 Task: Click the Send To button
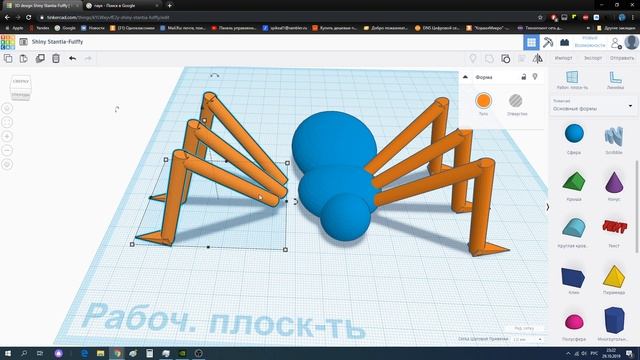pos(622,58)
